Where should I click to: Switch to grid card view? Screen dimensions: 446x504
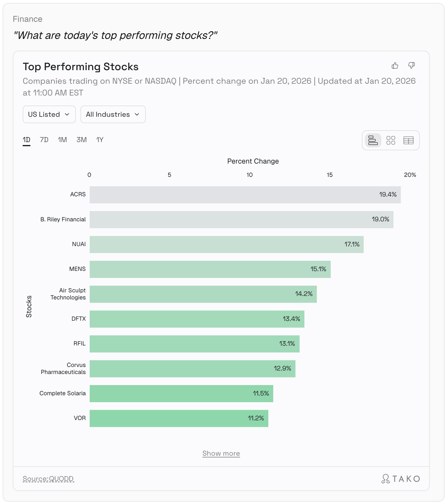391,140
